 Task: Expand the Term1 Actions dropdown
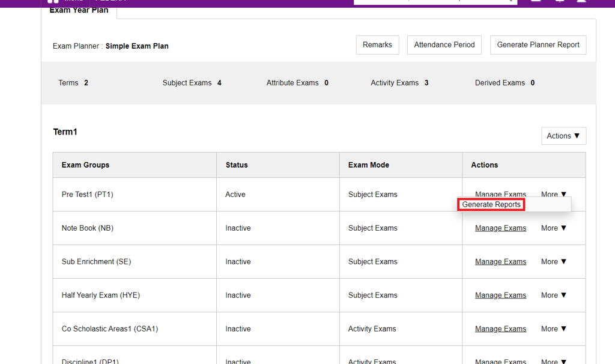coord(563,136)
